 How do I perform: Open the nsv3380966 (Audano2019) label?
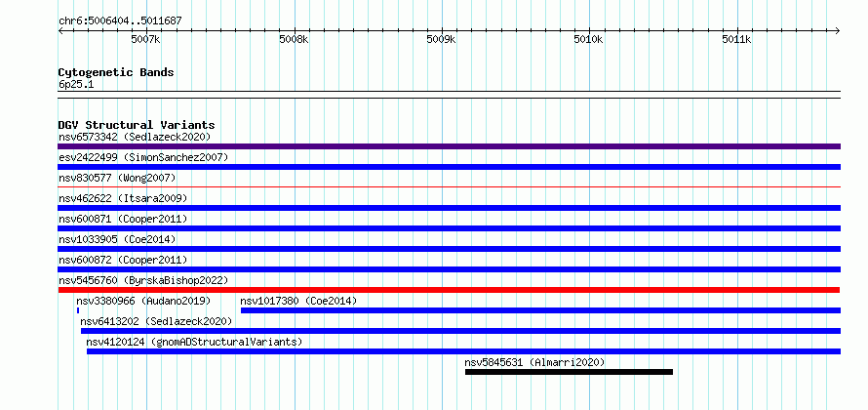[x=144, y=301]
